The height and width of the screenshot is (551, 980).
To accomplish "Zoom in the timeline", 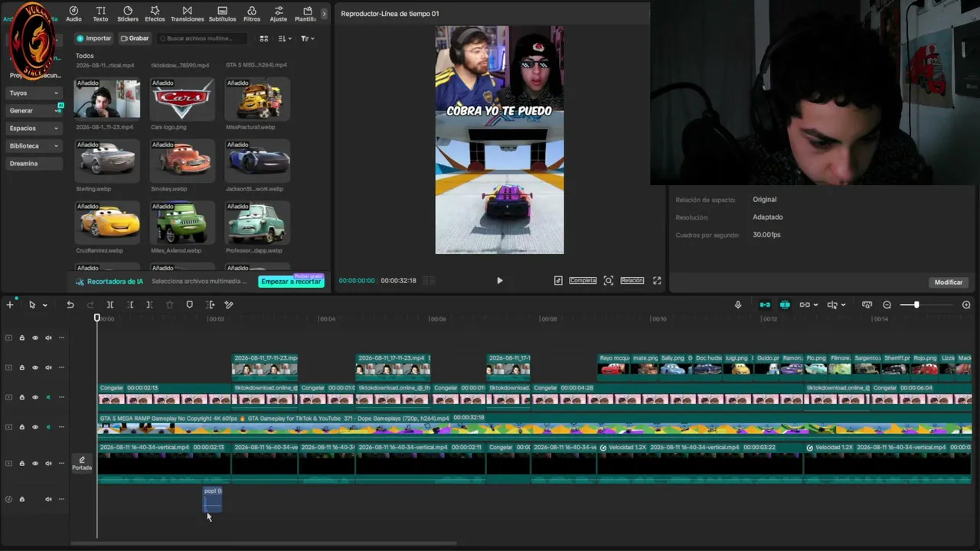I will click(966, 305).
